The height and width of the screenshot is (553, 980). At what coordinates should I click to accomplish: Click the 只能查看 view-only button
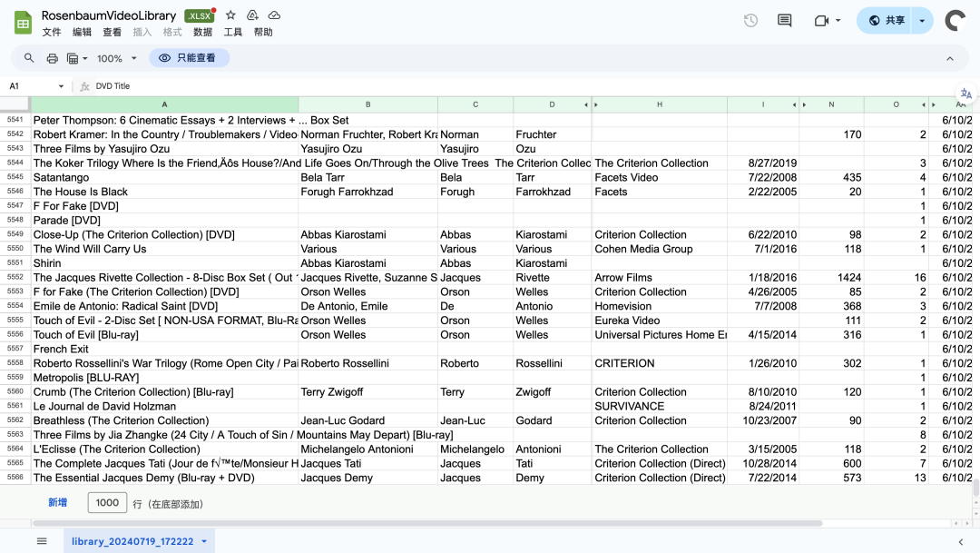190,58
